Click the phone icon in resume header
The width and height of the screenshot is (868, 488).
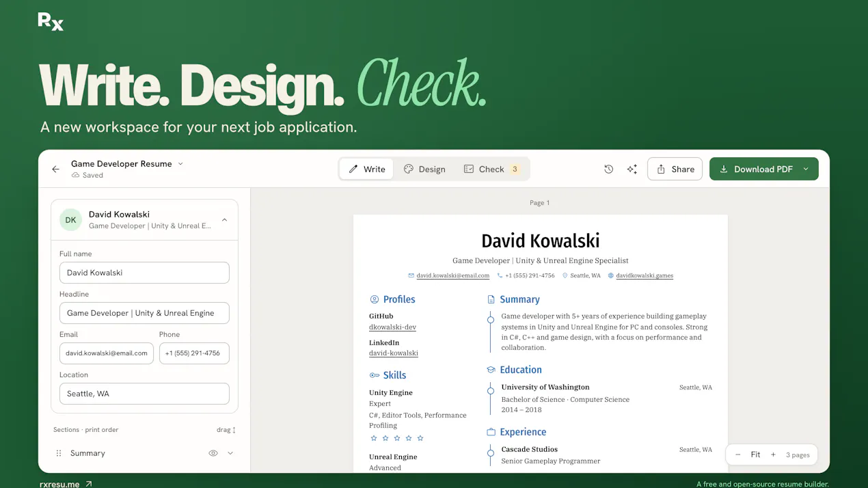[x=500, y=275]
